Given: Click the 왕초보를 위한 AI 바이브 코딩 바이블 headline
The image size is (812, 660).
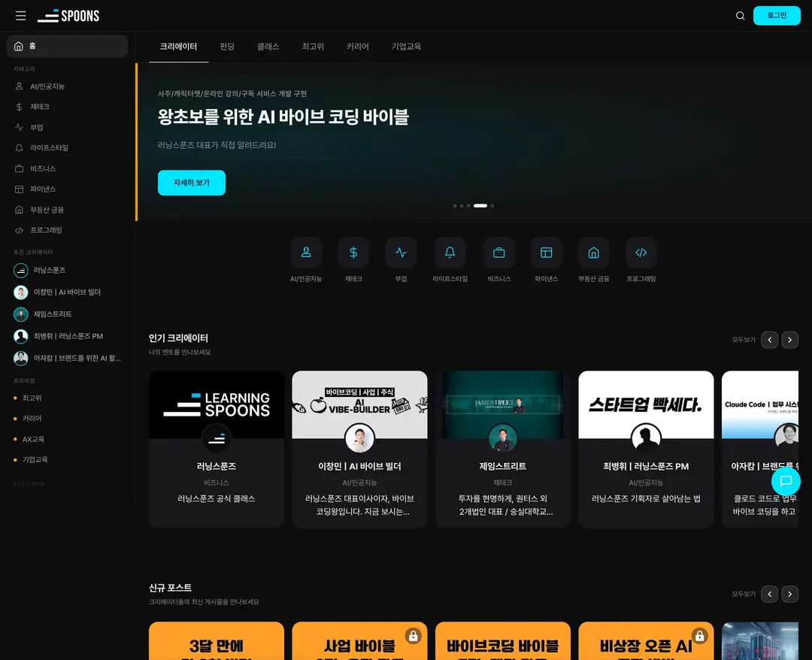Looking at the screenshot, I should [283, 117].
